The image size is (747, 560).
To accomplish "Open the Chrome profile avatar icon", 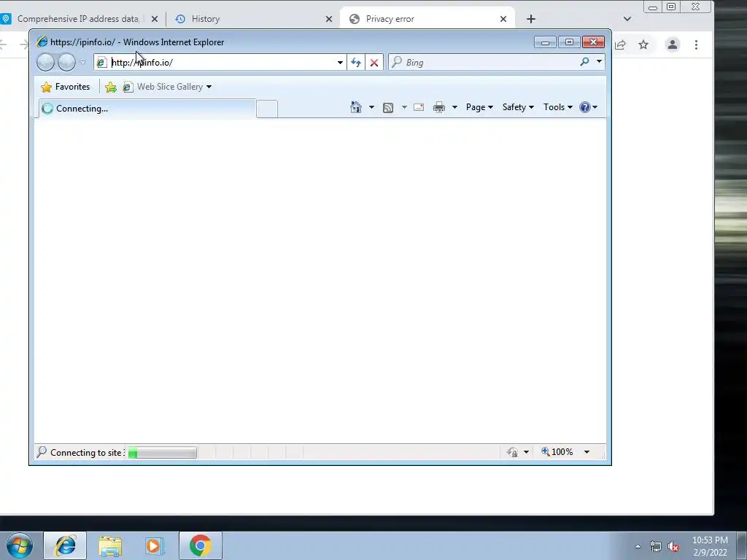I will (x=672, y=44).
